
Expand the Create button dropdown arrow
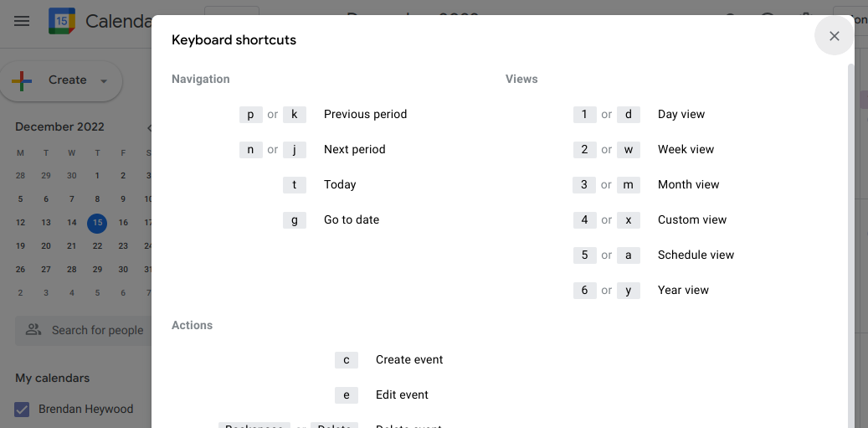104,81
